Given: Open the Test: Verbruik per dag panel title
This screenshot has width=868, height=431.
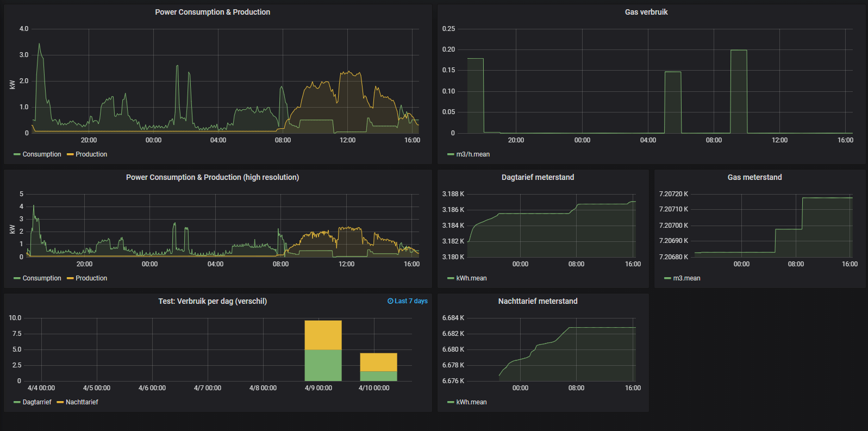Looking at the screenshot, I should 213,301.
